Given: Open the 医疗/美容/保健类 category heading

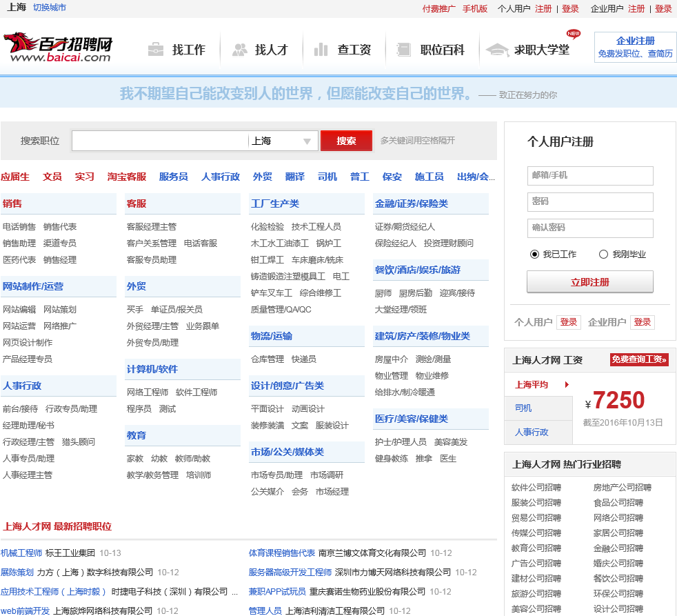Looking at the screenshot, I should pyautogui.click(x=411, y=419).
